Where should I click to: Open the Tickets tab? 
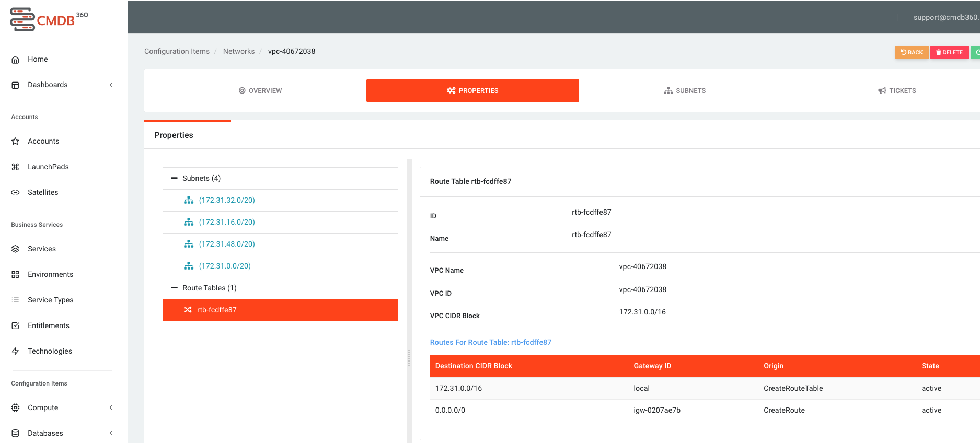point(897,90)
